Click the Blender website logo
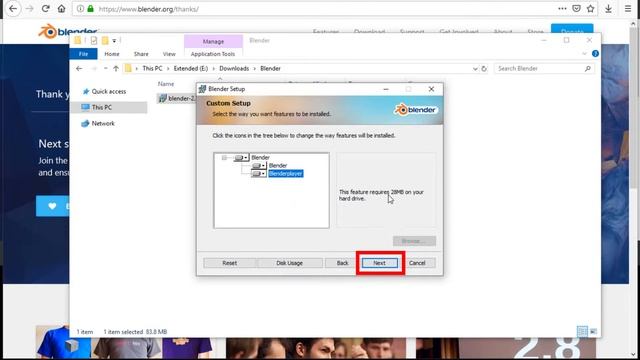Viewport: 640px width, 360px height. click(68, 31)
